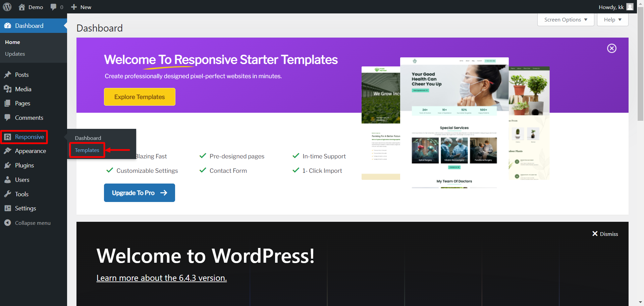
Task: Click New in the admin bar
Action: [x=86, y=7]
